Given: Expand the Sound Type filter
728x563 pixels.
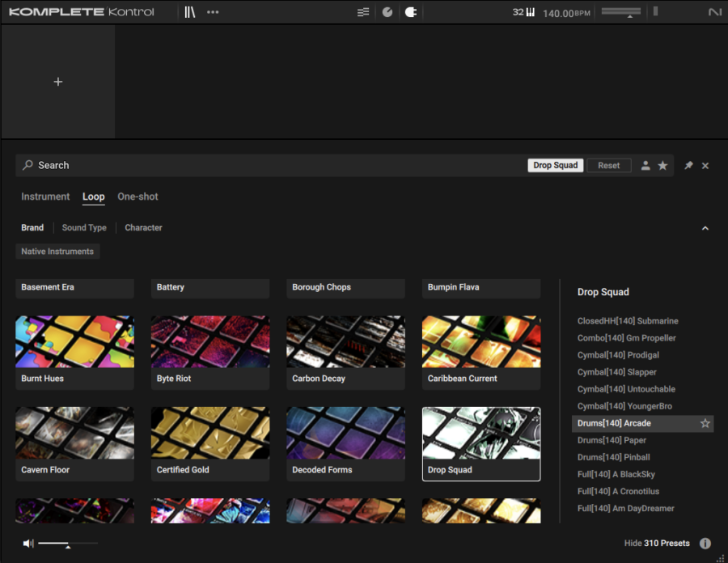Looking at the screenshot, I should (x=84, y=228).
